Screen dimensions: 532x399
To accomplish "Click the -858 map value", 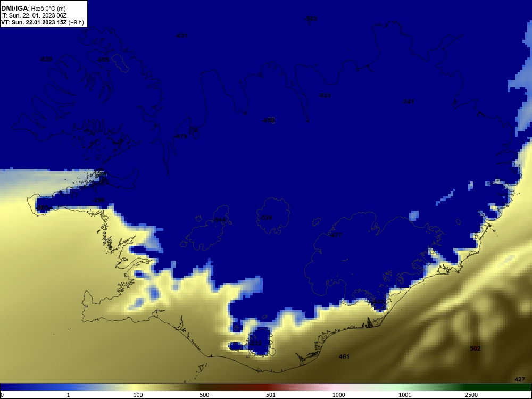I will click(268, 120).
